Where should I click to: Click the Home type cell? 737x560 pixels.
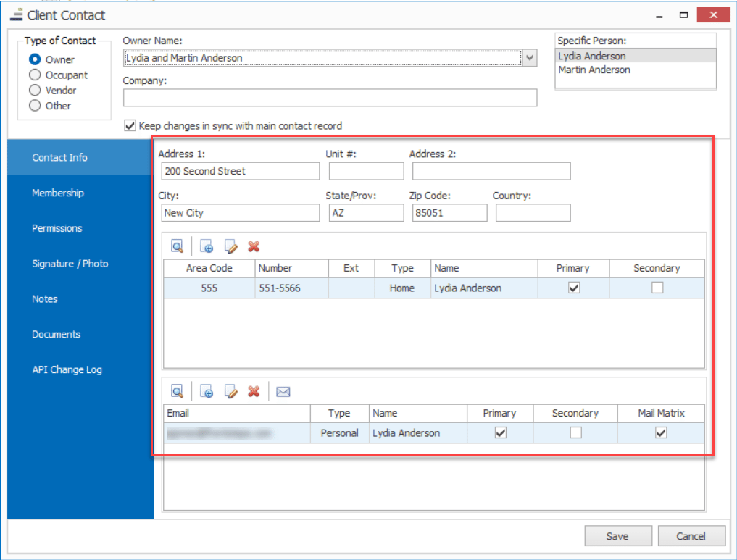(x=402, y=288)
